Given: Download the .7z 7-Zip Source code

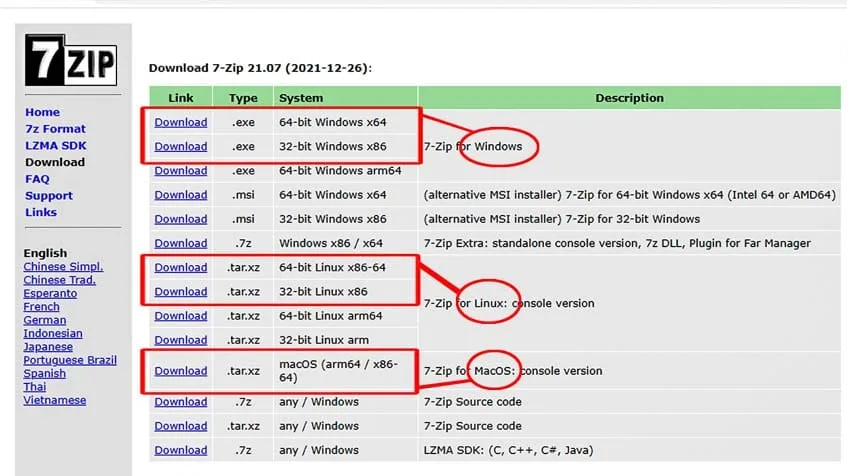Looking at the screenshot, I should click(x=180, y=402).
